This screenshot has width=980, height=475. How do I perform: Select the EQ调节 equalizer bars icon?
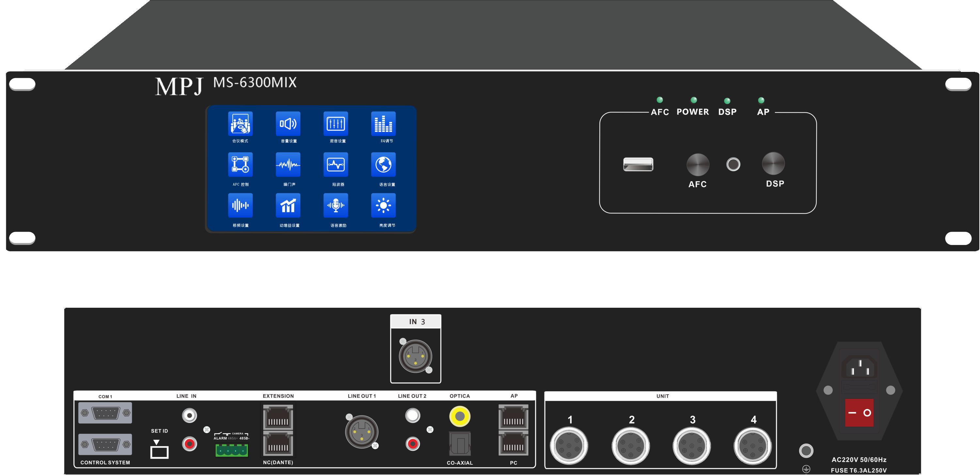tap(384, 124)
